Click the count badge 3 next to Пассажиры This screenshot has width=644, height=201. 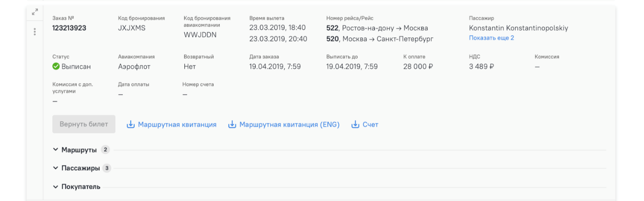107,168
